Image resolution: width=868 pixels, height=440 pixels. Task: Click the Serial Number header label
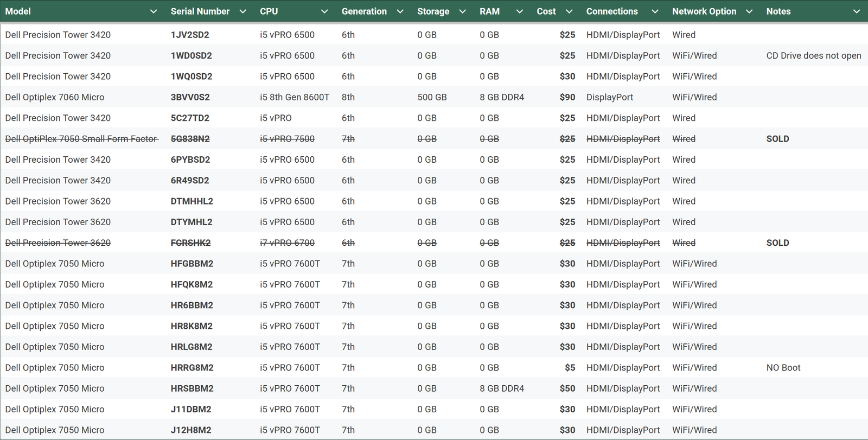pyautogui.click(x=200, y=11)
